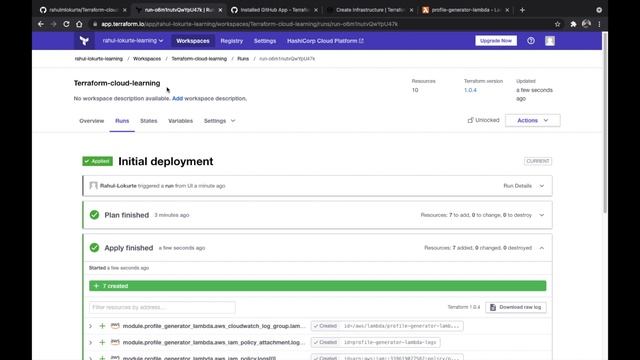
Task: Open the Actions dropdown
Action: pyautogui.click(x=533, y=120)
